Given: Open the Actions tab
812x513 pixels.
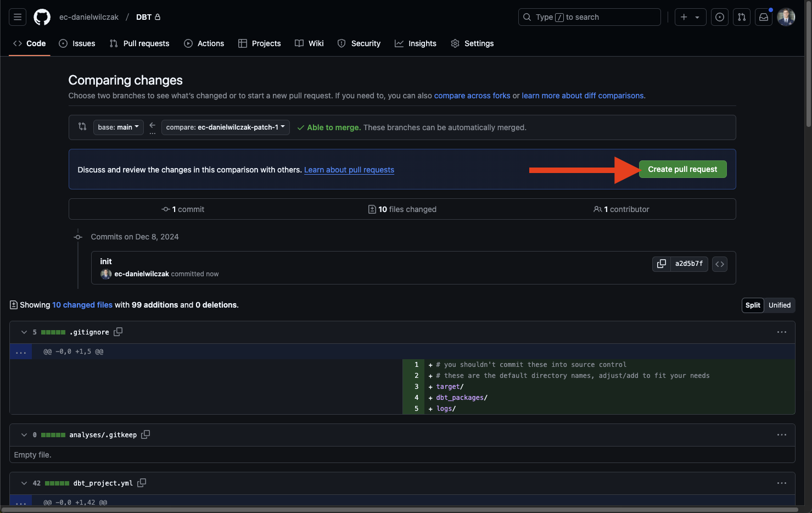Looking at the screenshot, I should [204, 43].
